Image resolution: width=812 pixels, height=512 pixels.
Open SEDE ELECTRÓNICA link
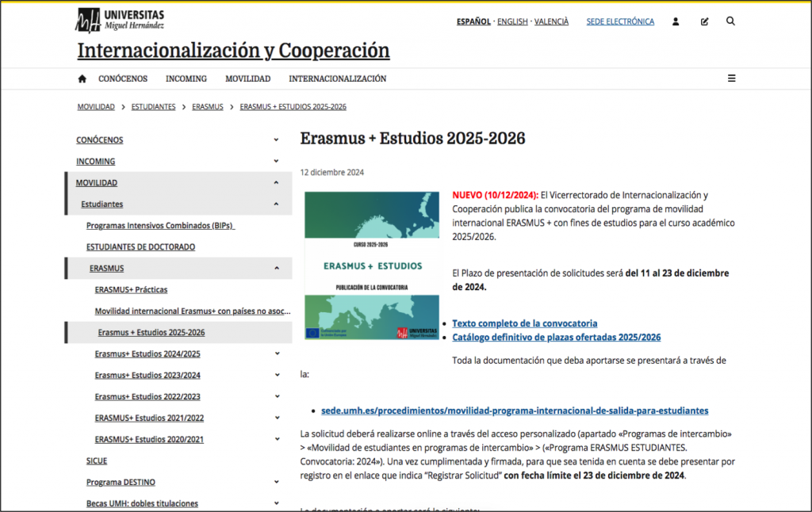pos(620,21)
